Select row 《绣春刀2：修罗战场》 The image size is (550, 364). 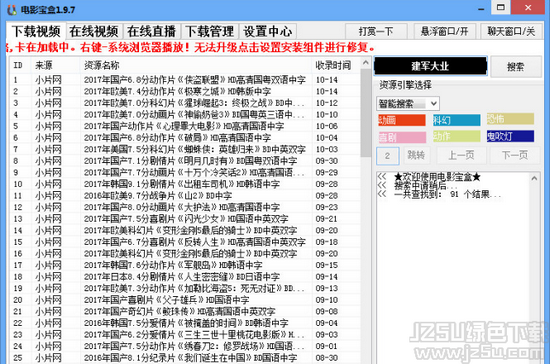(x=185, y=346)
